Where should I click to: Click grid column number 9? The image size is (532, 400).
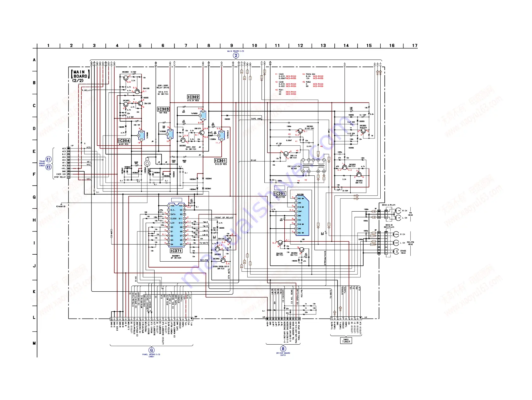click(231, 46)
